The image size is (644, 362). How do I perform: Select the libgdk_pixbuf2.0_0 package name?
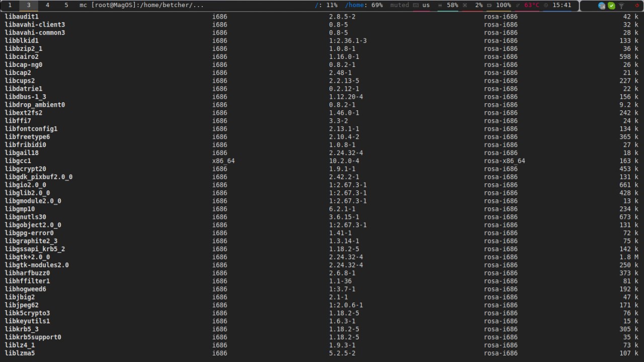39,177
